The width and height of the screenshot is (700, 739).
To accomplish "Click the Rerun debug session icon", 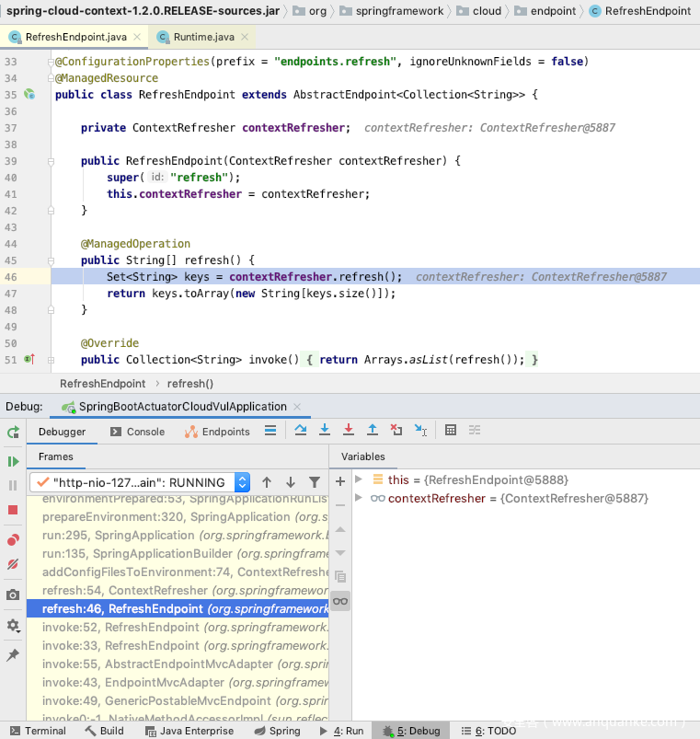I will point(13,432).
